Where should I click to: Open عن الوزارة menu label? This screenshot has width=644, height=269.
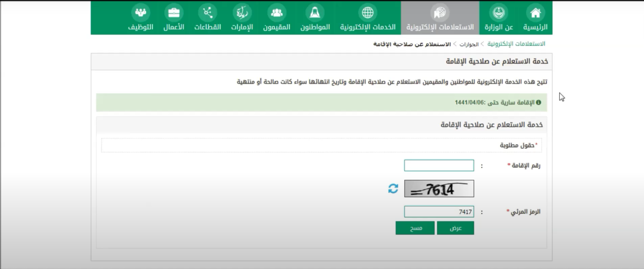click(499, 27)
